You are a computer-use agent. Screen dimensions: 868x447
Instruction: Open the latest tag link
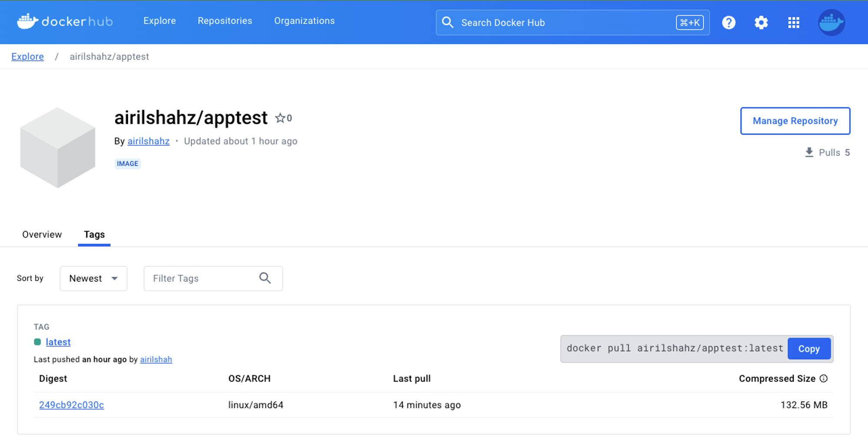tap(58, 342)
